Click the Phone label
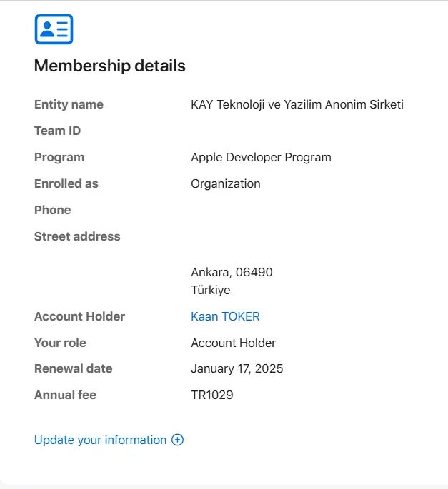448x489 pixels. [52, 210]
